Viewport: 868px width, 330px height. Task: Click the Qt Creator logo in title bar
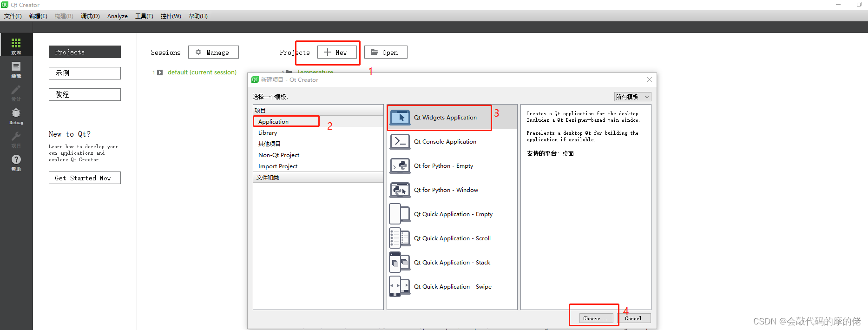coord(5,5)
